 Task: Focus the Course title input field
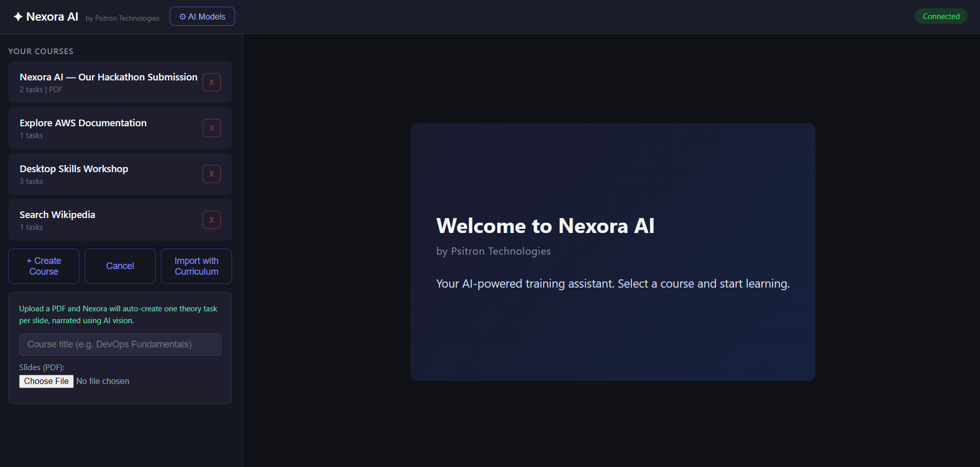(120, 344)
